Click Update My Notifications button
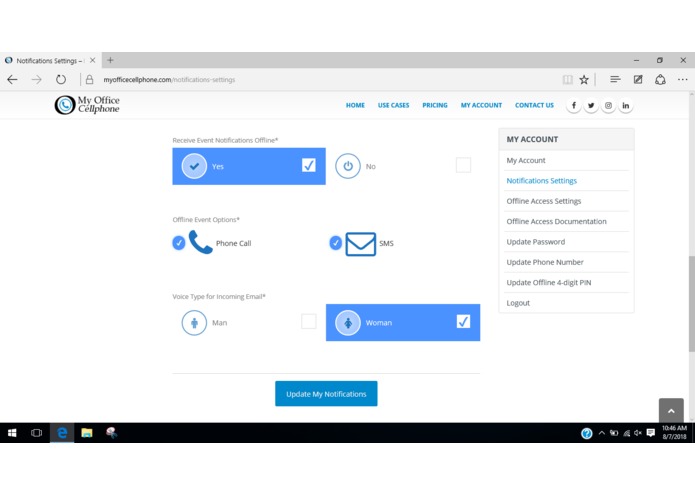Screen dimensions: 695x494 326,394
